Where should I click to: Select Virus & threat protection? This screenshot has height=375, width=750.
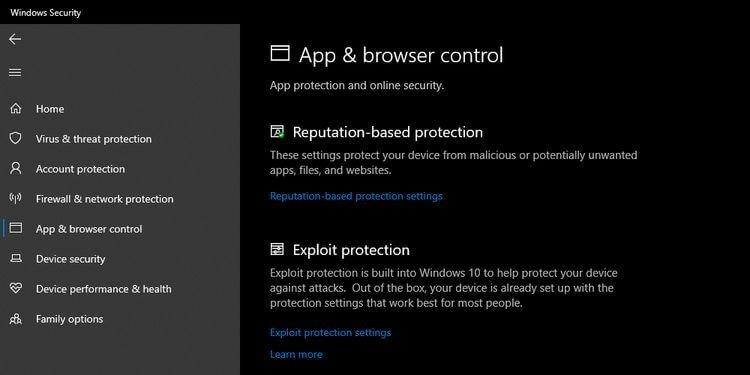coord(94,139)
